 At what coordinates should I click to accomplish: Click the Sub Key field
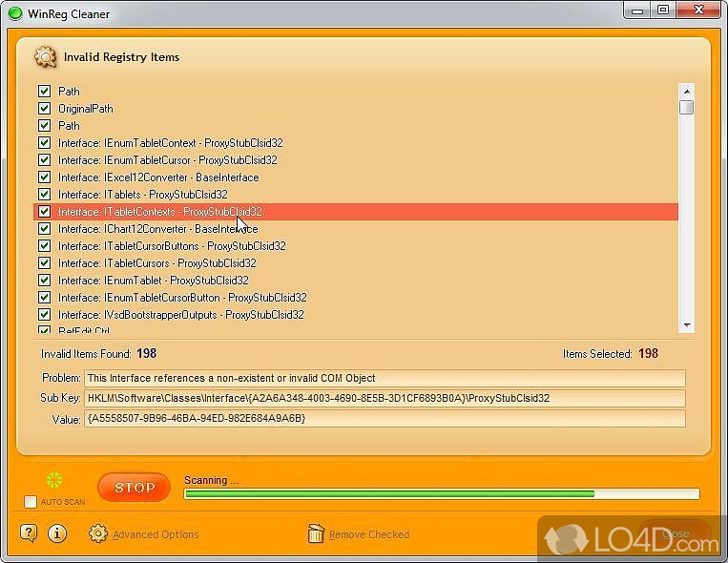[x=385, y=398]
